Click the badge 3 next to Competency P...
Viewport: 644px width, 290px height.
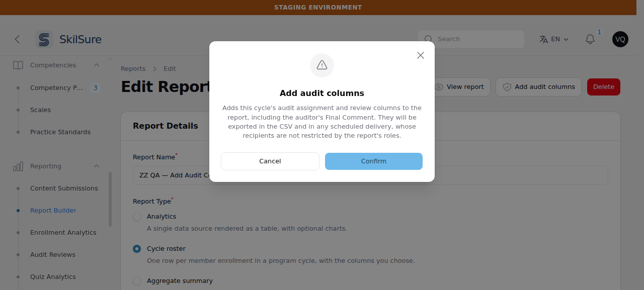[95, 88]
